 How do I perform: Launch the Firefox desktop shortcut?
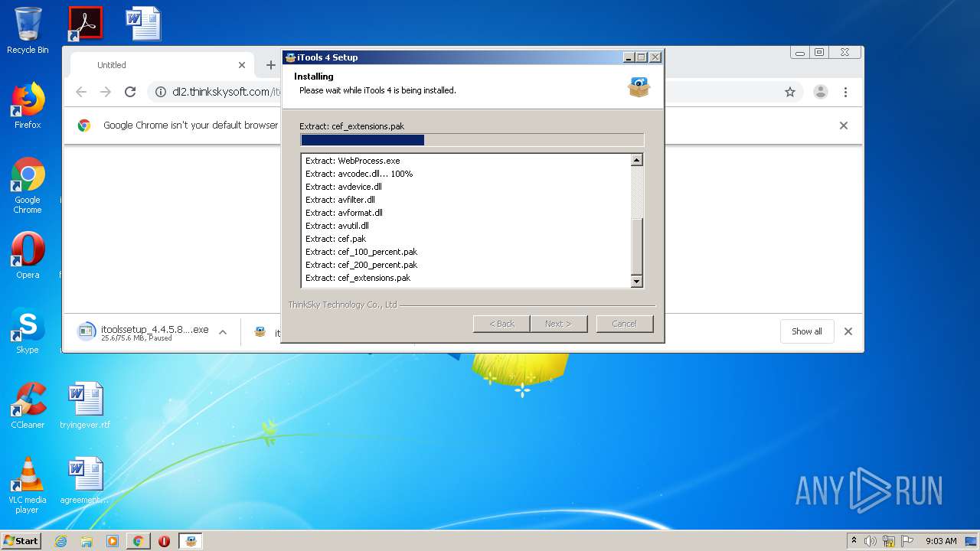(28, 106)
